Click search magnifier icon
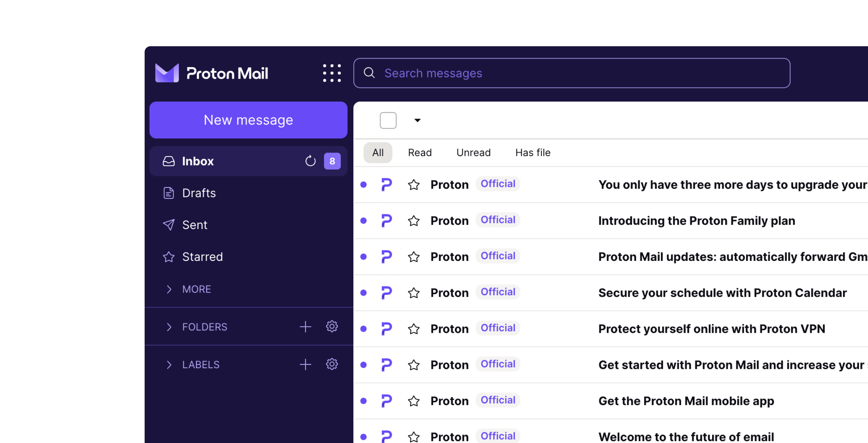Viewport: 868px width, 443px height. (x=369, y=73)
